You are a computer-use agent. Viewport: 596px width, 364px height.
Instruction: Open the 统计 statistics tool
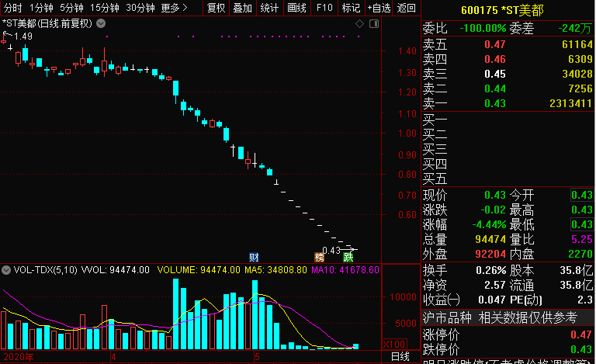pyautogui.click(x=269, y=8)
